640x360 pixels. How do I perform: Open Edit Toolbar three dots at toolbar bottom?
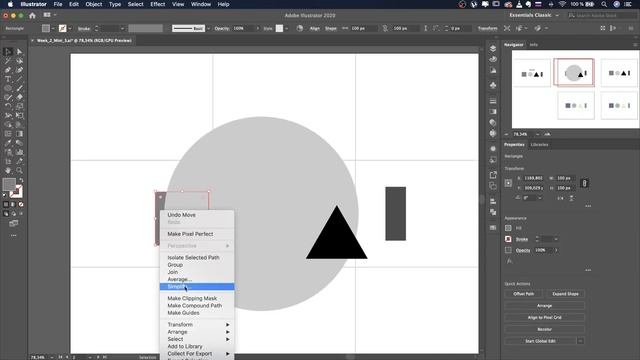click(13, 236)
